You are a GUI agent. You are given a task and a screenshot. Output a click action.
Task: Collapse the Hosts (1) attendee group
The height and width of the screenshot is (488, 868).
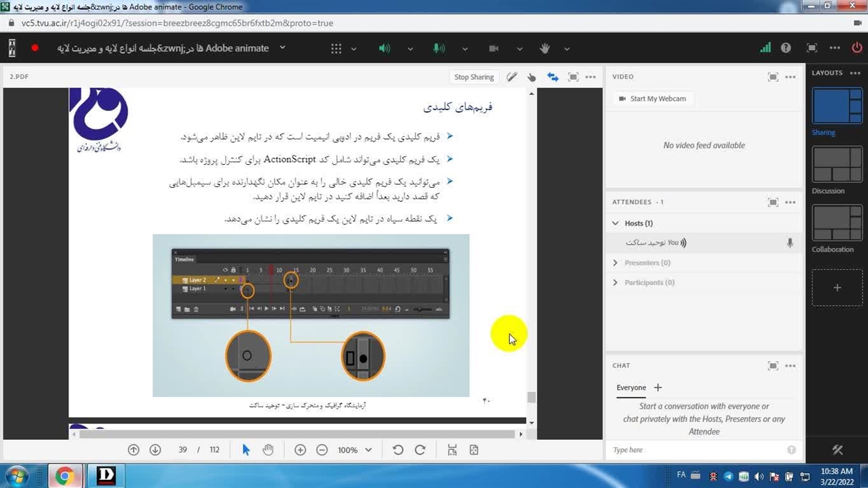[x=616, y=223]
